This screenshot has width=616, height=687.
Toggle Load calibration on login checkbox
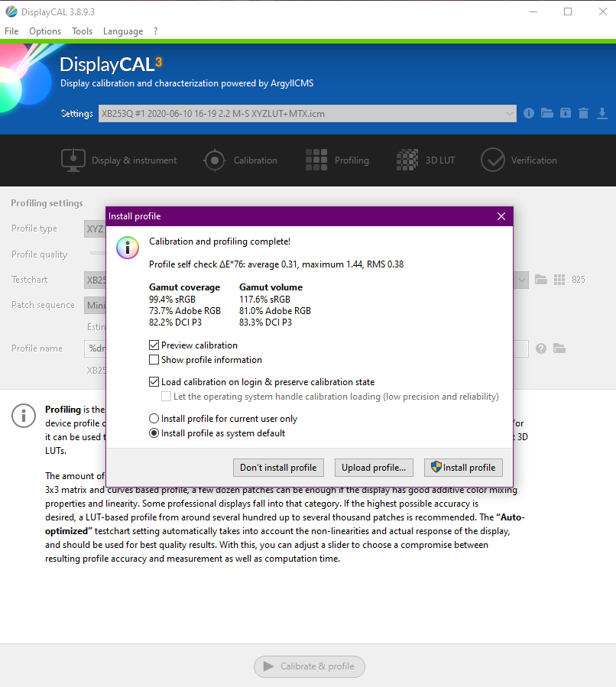click(155, 382)
